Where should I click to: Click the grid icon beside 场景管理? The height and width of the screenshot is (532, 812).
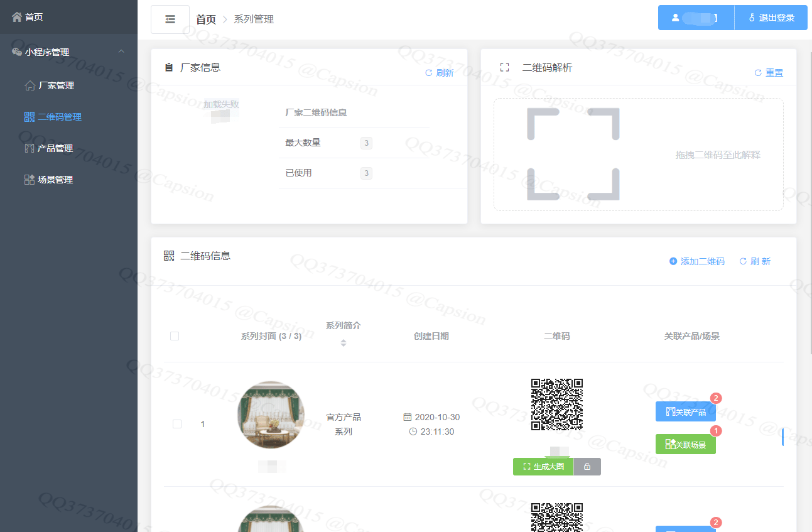click(30, 180)
